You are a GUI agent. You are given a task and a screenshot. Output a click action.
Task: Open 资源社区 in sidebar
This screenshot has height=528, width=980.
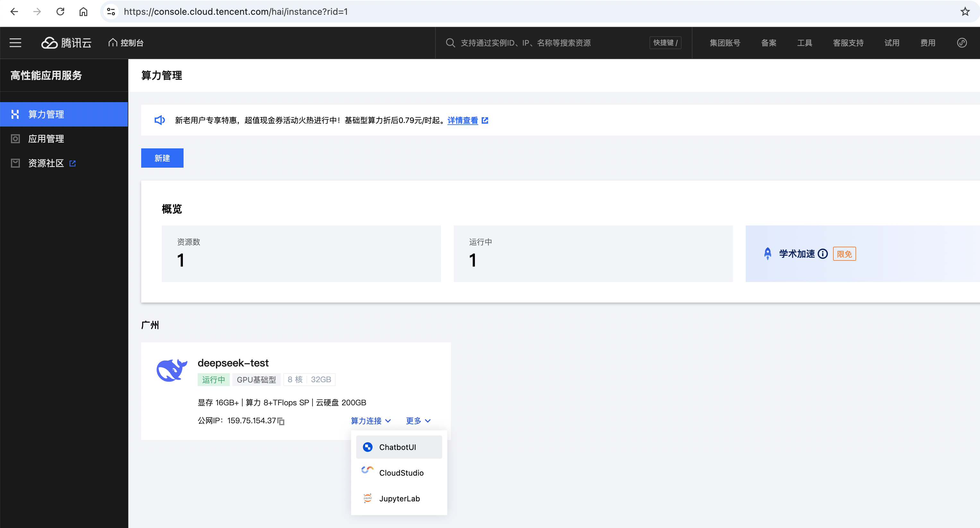(x=64, y=163)
